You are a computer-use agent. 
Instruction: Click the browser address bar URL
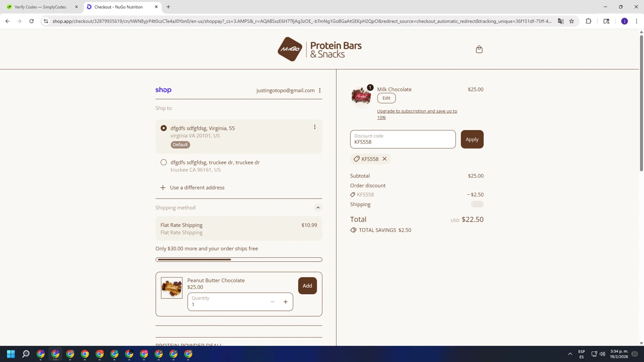(x=302, y=21)
